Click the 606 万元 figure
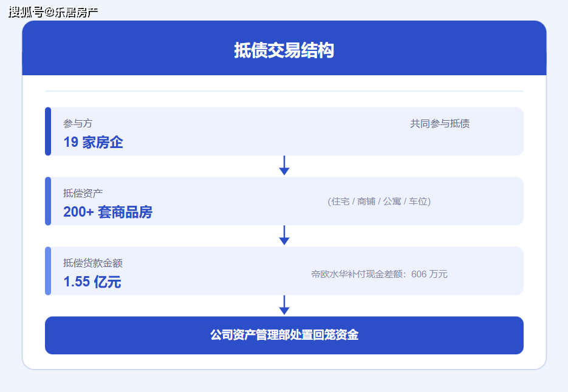 tap(430, 273)
